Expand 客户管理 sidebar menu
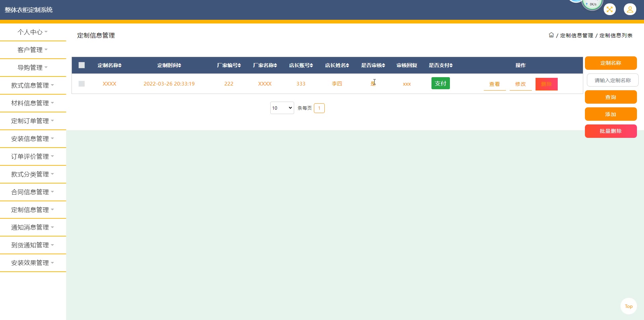The height and width of the screenshot is (320, 644). tap(33, 50)
